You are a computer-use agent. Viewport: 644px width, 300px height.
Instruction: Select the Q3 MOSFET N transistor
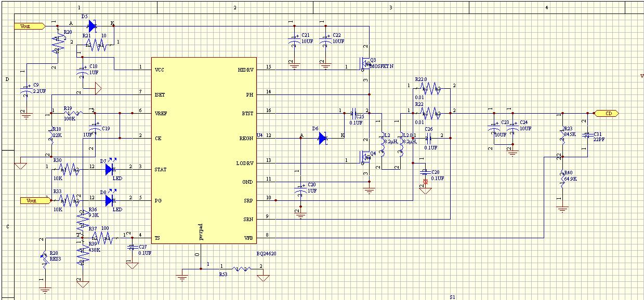365,65
